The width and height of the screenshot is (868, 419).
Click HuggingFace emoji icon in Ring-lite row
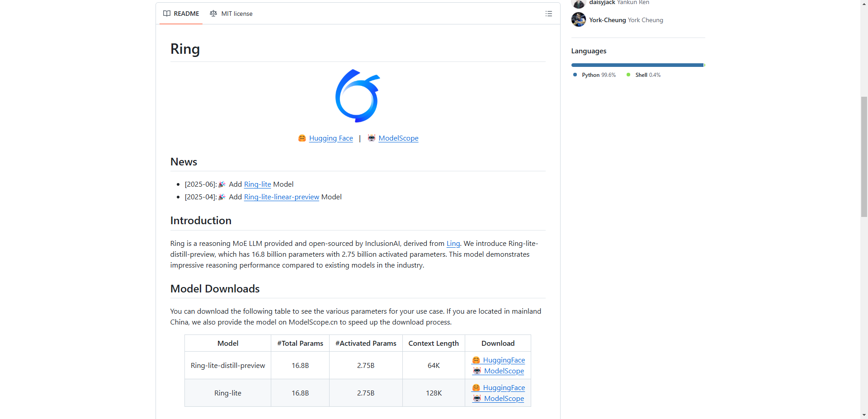(476, 388)
